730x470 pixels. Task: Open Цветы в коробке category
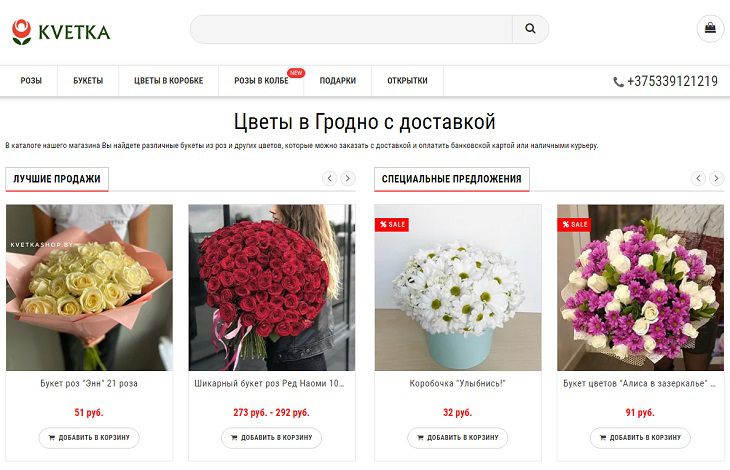click(169, 81)
